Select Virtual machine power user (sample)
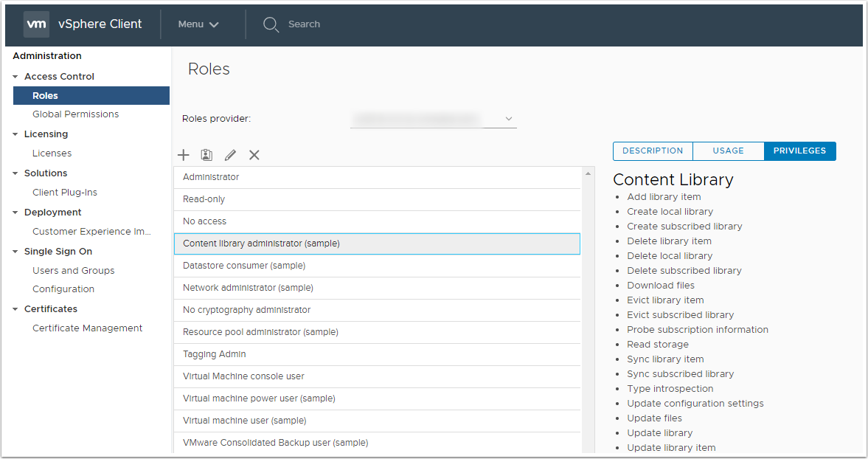 377,398
